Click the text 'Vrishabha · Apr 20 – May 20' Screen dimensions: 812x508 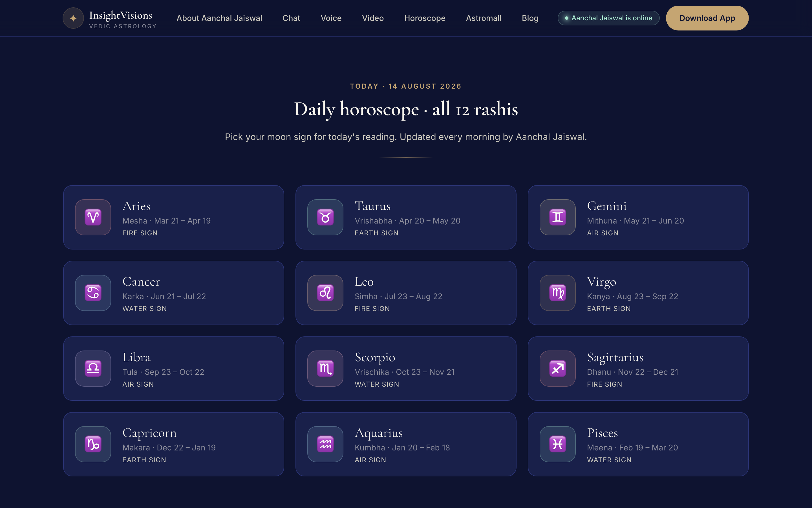(x=407, y=221)
